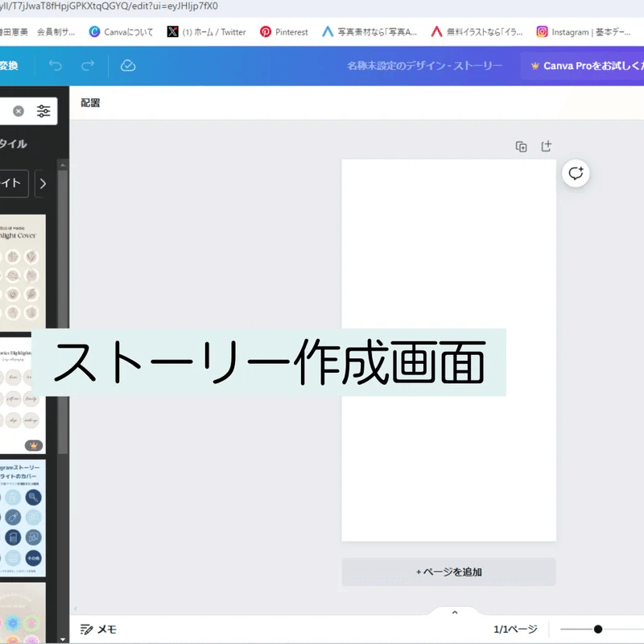The height and width of the screenshot is (644, 644).
Task: Click the design title 名称未設定のデザイン - ストーリー
Action: 424,66
